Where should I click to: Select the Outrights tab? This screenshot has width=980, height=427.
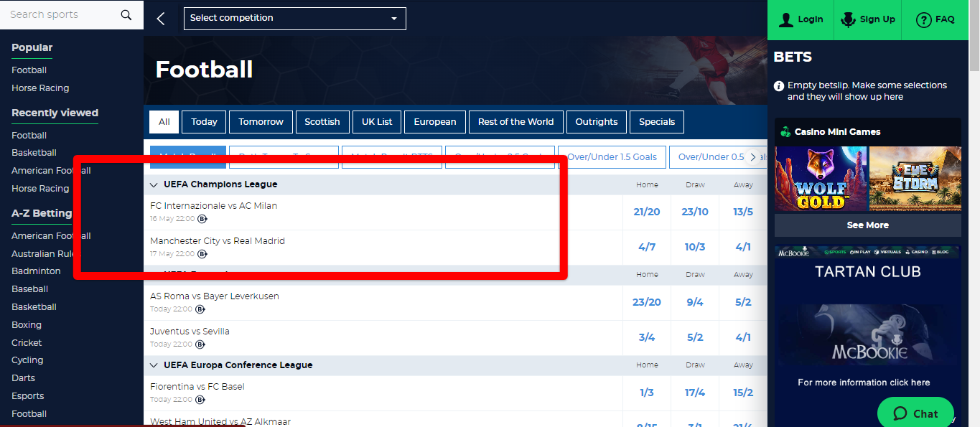[597, 122]
